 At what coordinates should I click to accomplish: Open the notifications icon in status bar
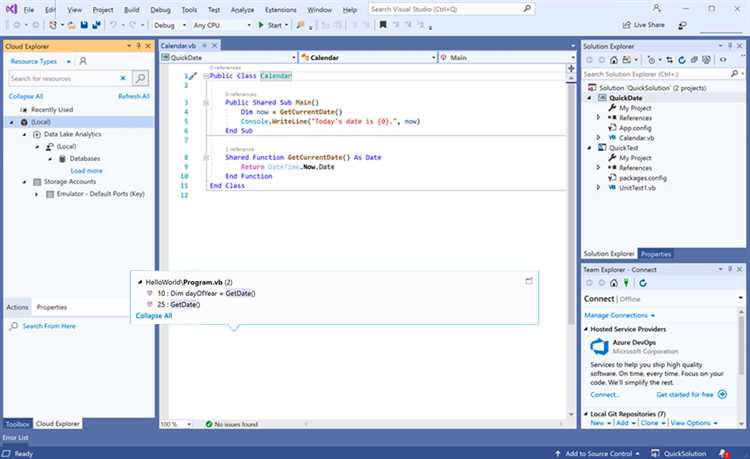tap(723, 452)
